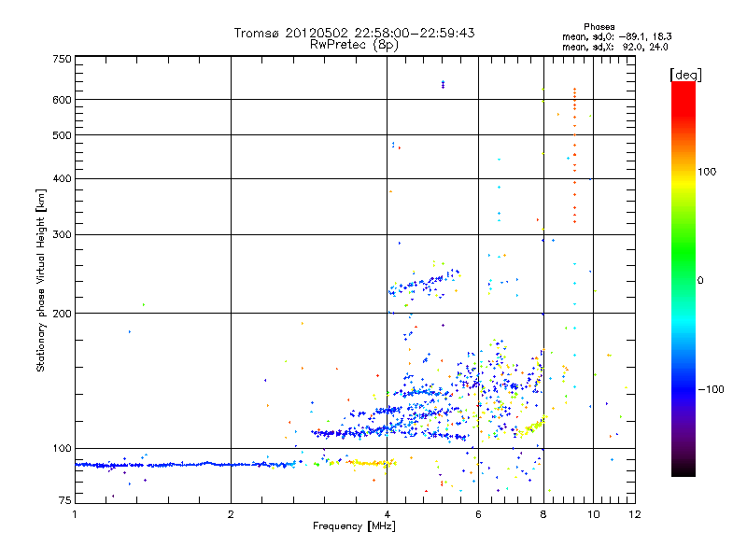The width and height of the screenshot is (747, 560).
Task: Click the blue E-layer trace below 100 km
Action: (x=186, y=464)
